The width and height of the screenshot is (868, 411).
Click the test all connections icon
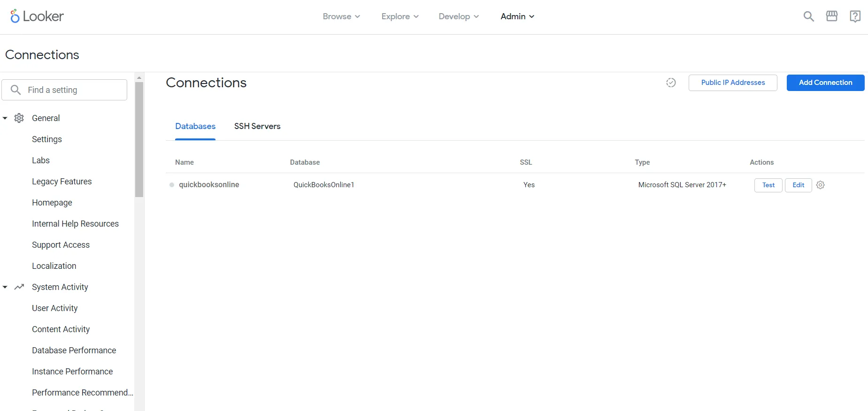(x=671, y=83)
